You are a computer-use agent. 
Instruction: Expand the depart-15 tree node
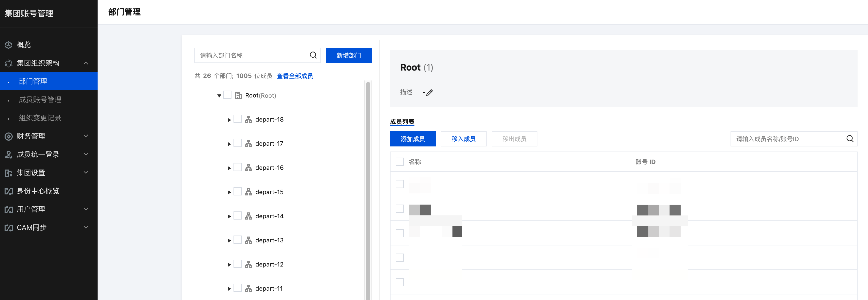(x=229, y=192)
